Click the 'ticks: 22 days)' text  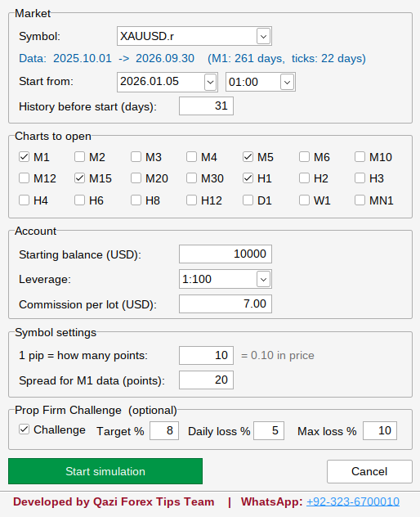click(x=328, y=59)
